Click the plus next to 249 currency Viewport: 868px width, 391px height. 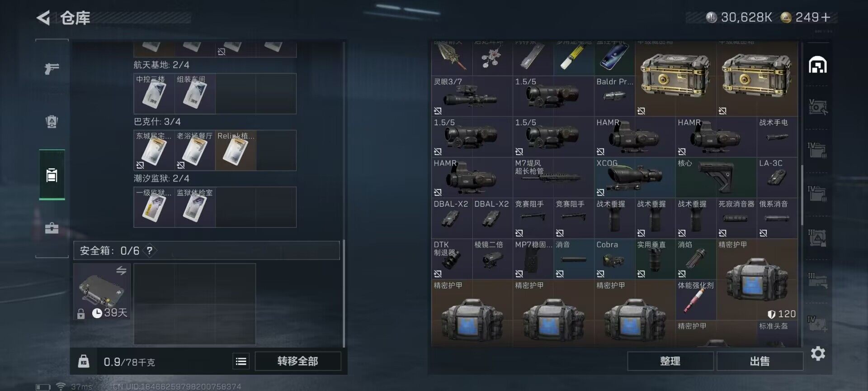click(x=826, y=17)
